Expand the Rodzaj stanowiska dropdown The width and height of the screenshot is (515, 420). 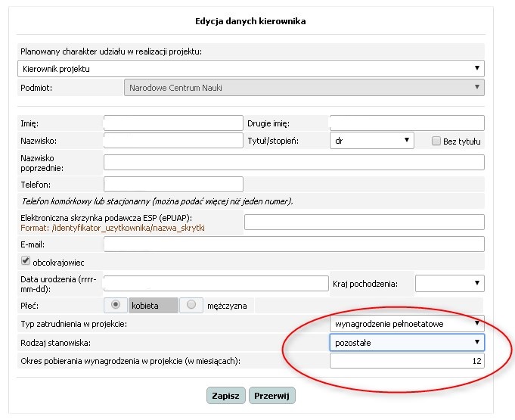click(x=407, y=343)
